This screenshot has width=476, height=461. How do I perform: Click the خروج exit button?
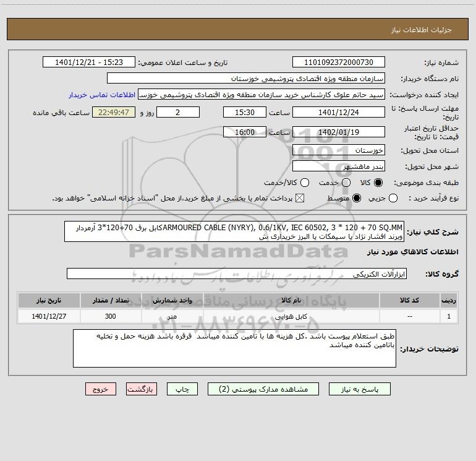(101, 389)
